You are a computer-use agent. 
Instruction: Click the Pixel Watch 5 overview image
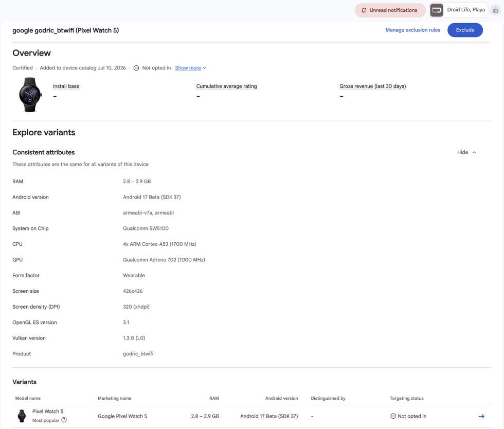pos(30,95)
